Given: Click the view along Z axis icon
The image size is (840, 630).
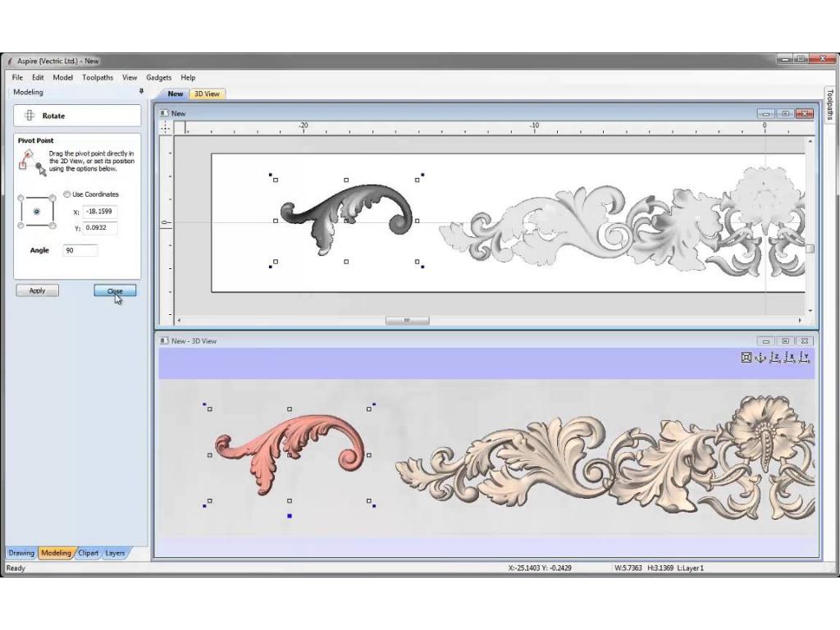Looking at the screenshot, I should [775, 357].
